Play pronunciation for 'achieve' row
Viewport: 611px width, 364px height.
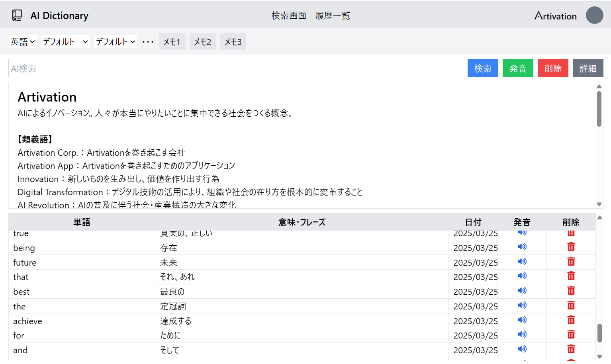522,320
